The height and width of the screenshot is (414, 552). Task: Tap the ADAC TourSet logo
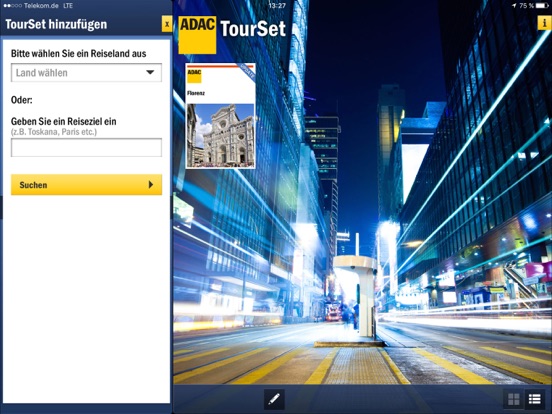point(232,34)
